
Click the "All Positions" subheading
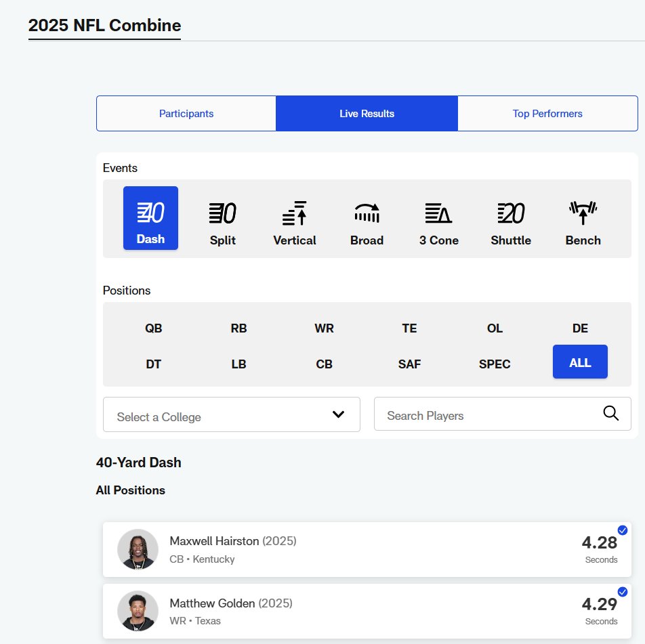pyautogui.click(x=130, y=490)
